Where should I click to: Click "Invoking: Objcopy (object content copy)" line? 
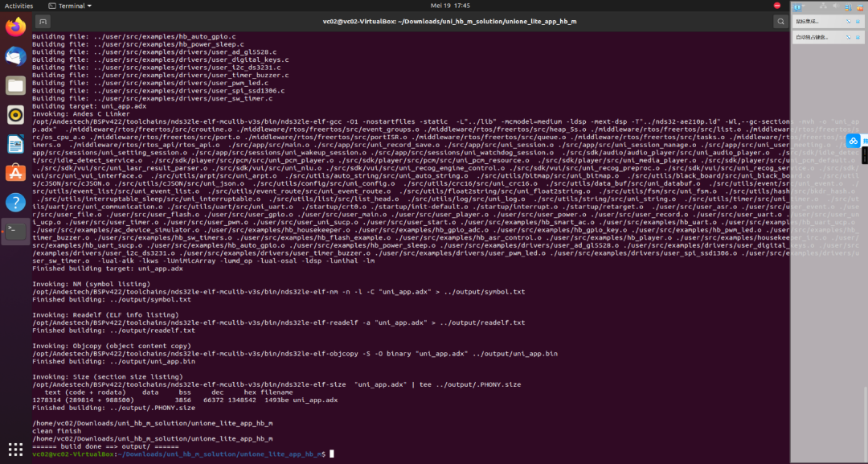tap(111, 346)
